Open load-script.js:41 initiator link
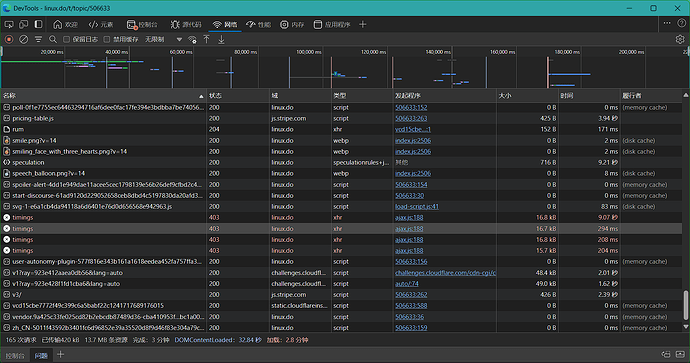 pos(417,206)
